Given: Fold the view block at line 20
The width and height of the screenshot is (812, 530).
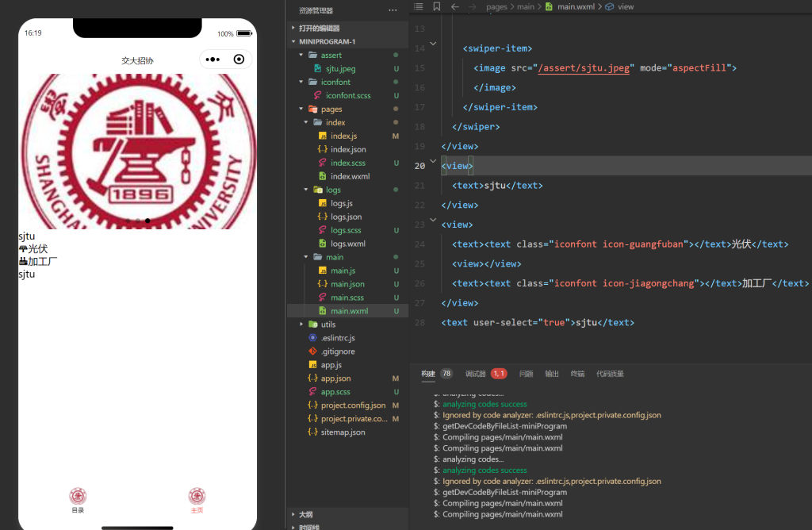Looking at the screenshot, I should pos(434,161).
